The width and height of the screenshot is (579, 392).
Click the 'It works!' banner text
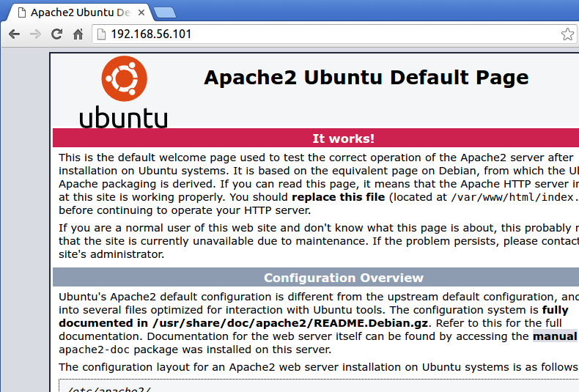(x=344, y=138)
